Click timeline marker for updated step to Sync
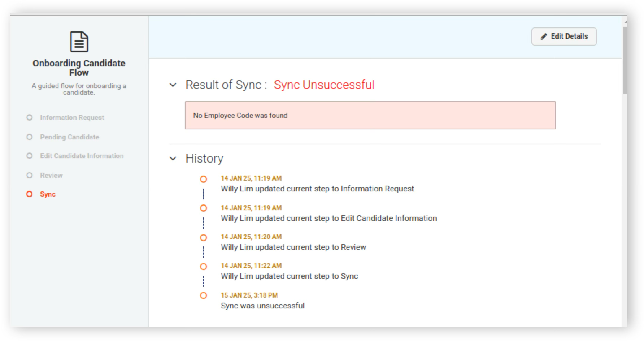This screenshot has height=341, width=644. (204, 267)
